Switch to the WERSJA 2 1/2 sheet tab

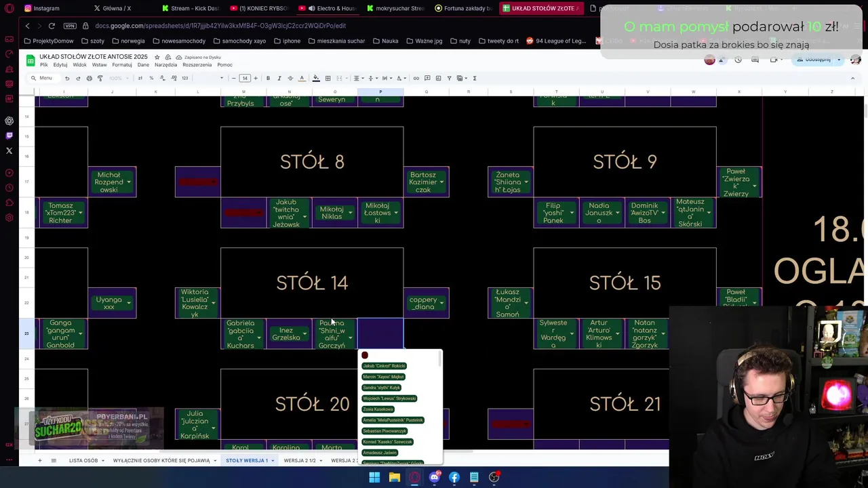tap(300, 461)
